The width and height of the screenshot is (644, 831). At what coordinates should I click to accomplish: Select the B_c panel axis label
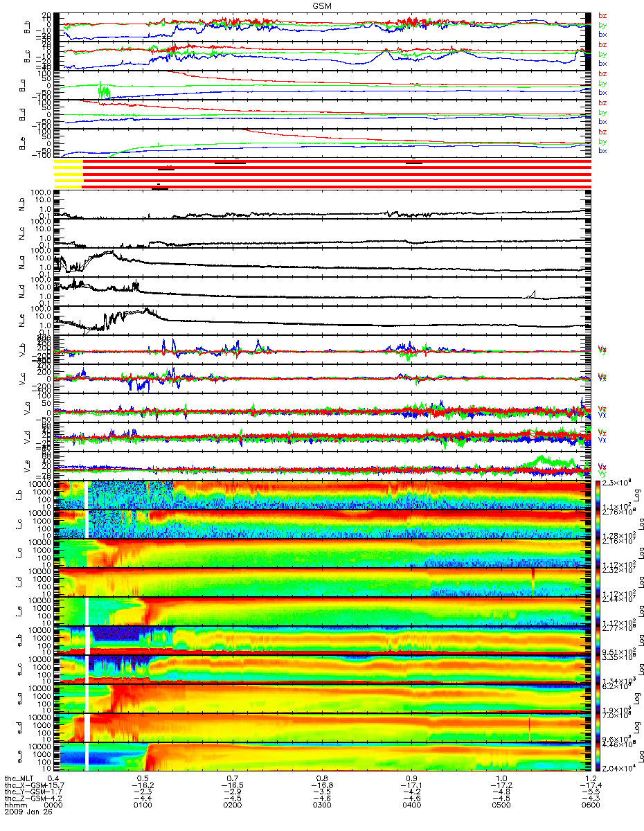tap(28, 57)
